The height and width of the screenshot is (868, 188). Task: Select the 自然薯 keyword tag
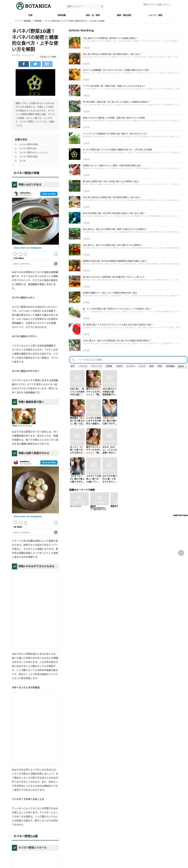[x=109, y=366]
